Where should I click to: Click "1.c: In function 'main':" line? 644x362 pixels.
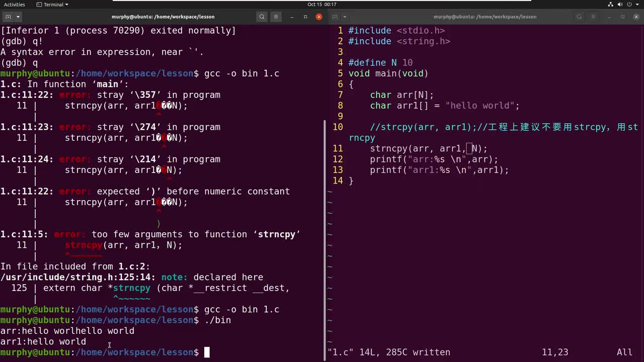click(x=64, y=84)
